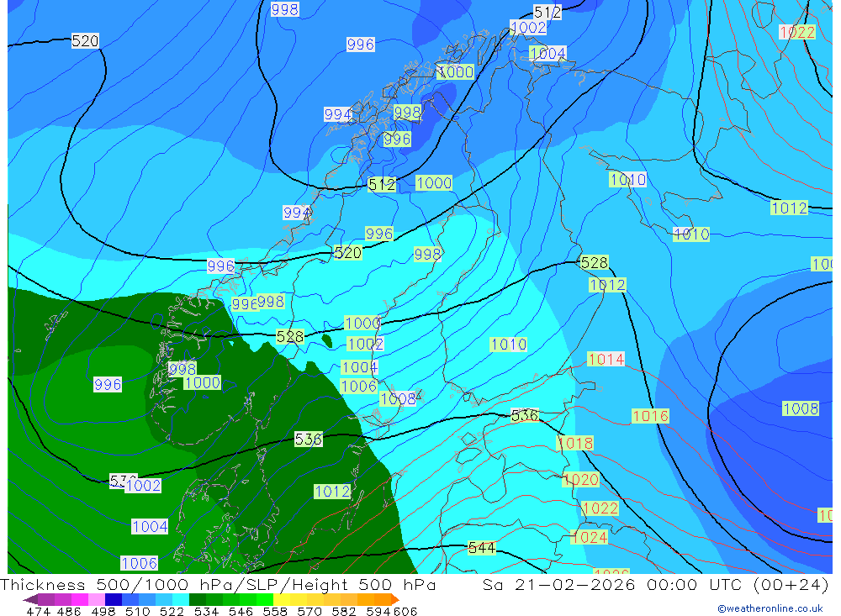The width and height of the screenshot is (841, 616).
Task: Select the light pink legend swatch
Action: click(x=97, y=599)
